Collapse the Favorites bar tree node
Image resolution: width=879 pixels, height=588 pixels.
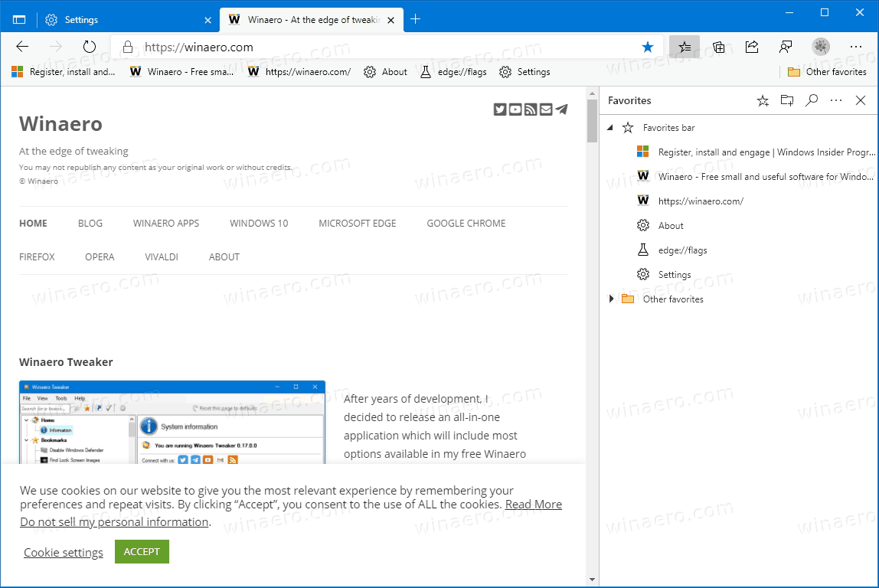pos(610,128)
